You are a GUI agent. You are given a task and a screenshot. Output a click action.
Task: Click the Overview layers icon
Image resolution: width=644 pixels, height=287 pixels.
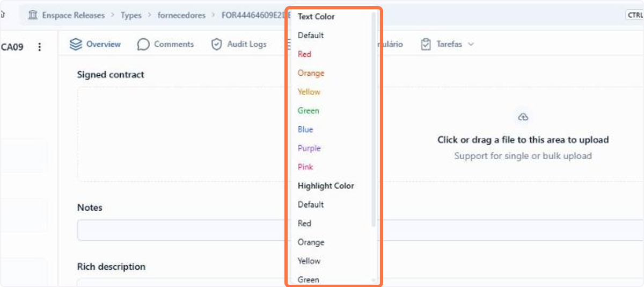point(76,44)
